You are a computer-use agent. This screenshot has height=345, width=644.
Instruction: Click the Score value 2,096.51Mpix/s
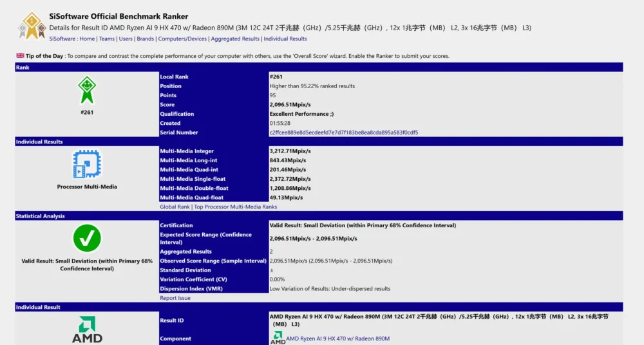click(x=290, y=105)
